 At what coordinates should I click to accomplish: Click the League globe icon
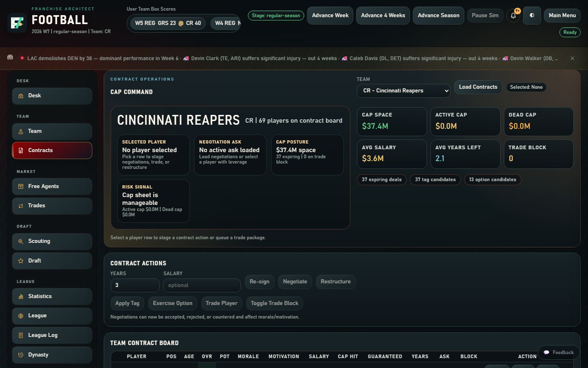pos(21,316)
